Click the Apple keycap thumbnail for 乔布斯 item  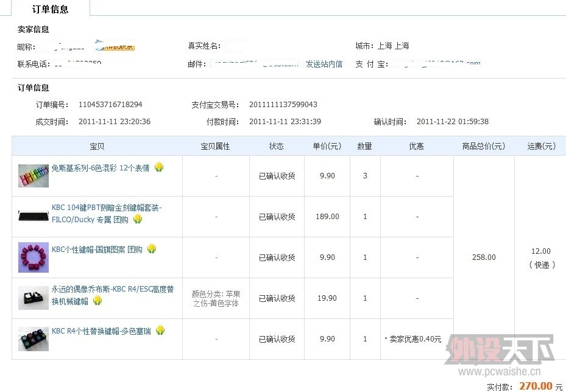34,298
